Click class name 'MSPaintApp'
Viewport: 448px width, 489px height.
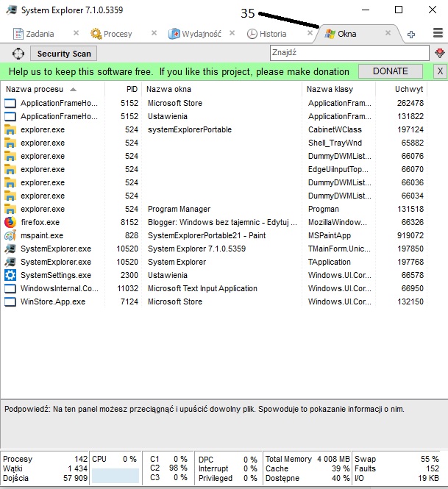pos(330,235)
